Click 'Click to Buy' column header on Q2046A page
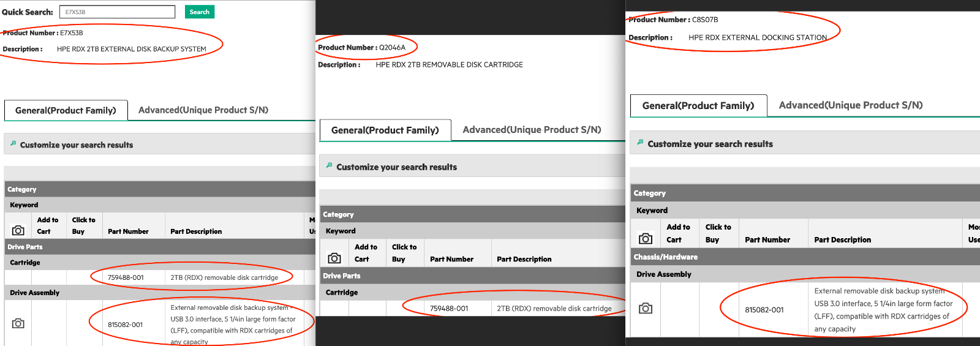980x346 pixels. coord(404,253)
